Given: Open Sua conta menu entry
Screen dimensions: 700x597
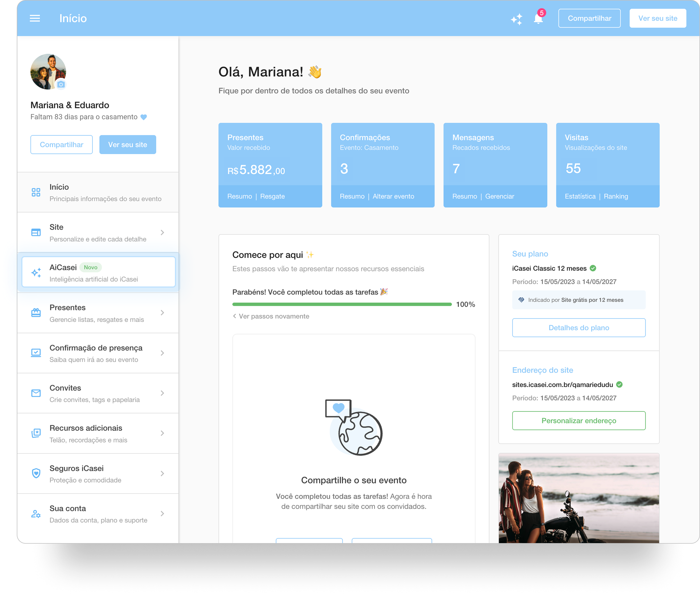Looking at the screenshot, I should 98,514.
